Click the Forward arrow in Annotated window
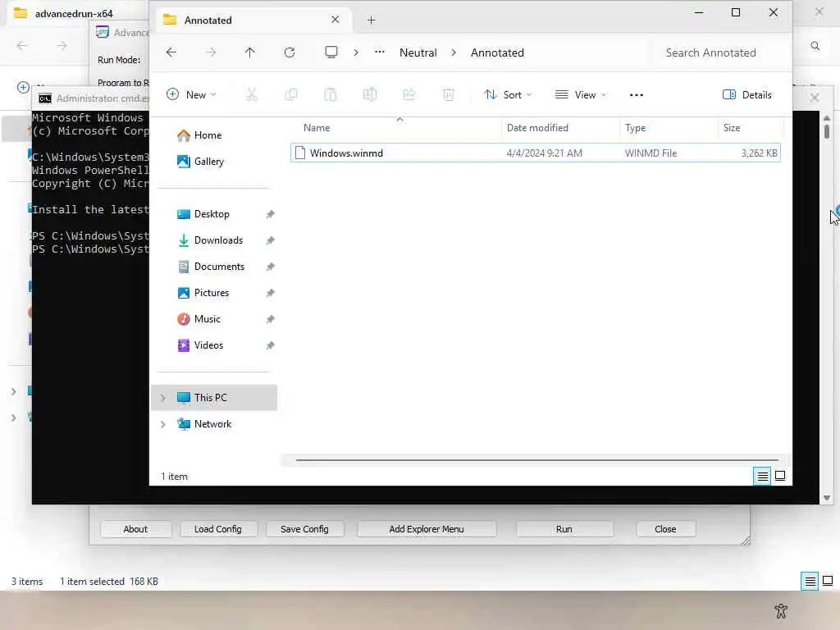Image resolution: width=840 pixels, height=630 pixels. [x=211, y=52]
